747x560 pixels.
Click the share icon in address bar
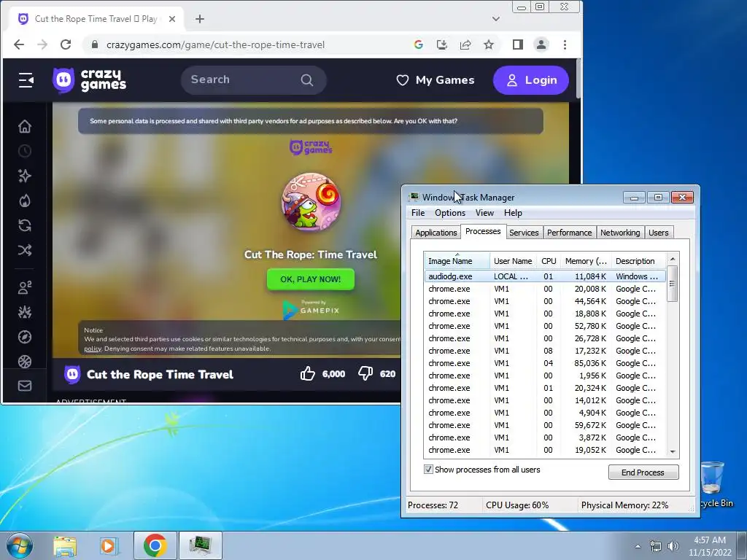[x=465, y=44]
